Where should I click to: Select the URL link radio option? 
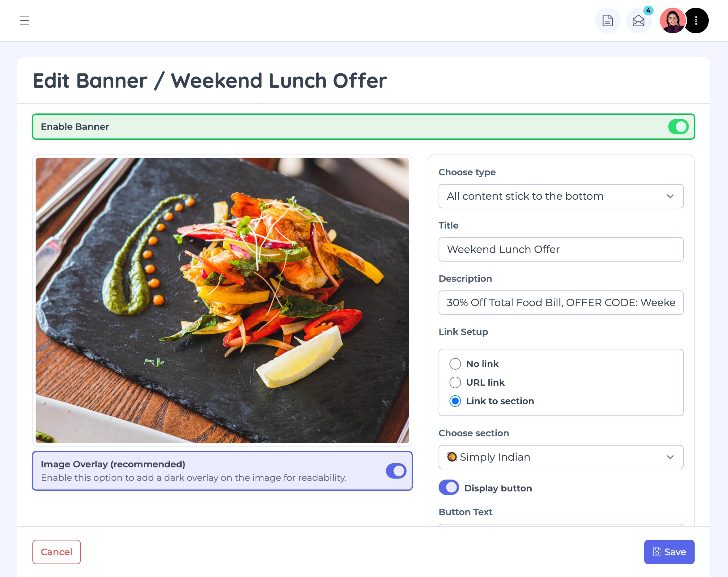coord(455,382)
